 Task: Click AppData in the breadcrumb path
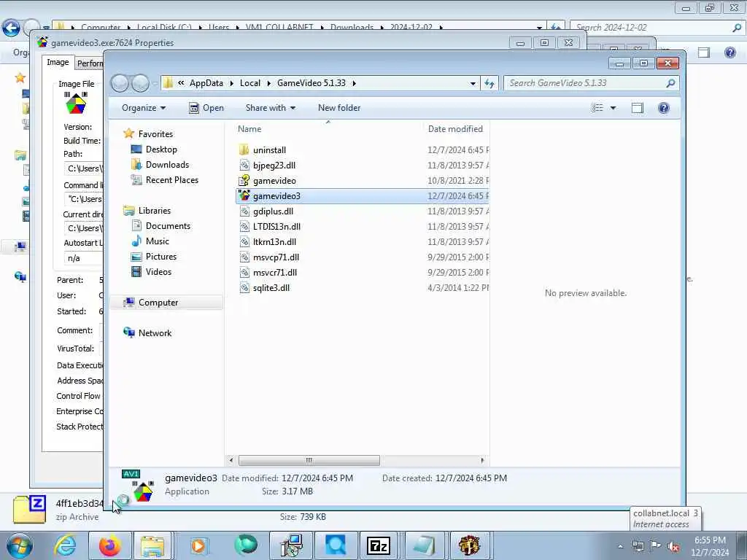[x=206, y=83]
